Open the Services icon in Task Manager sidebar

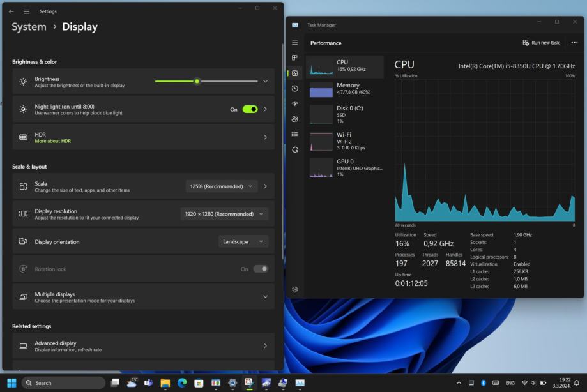[x=295, y=149]
